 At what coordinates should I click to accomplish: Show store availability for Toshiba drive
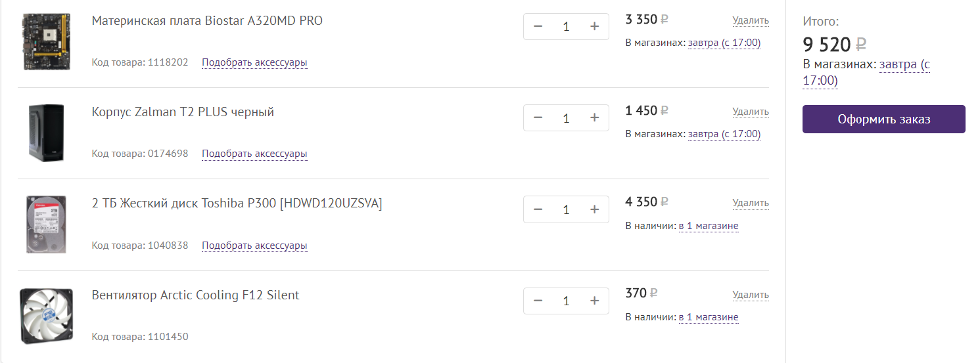point(709,226)
